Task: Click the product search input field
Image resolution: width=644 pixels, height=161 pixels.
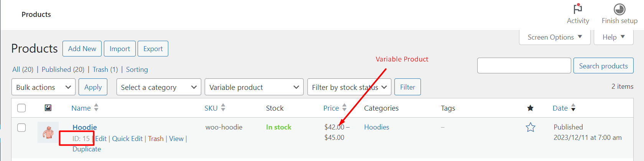Action: (x=524, y=66)
